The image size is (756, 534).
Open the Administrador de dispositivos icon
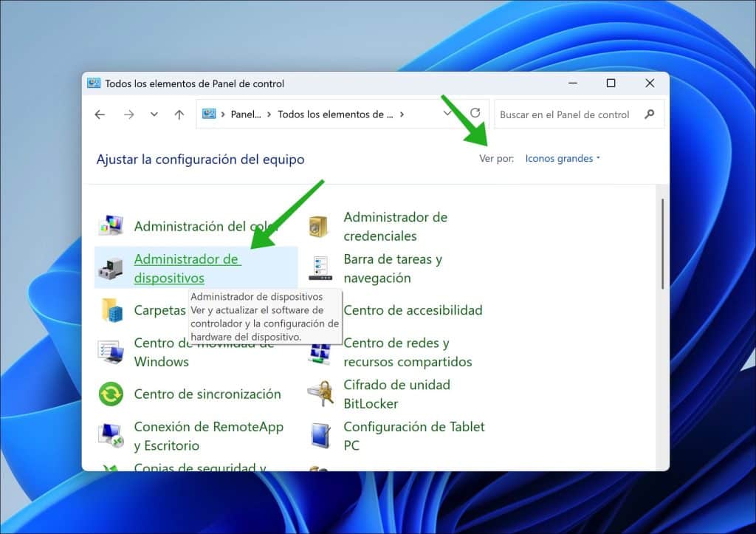coord(111,268)
